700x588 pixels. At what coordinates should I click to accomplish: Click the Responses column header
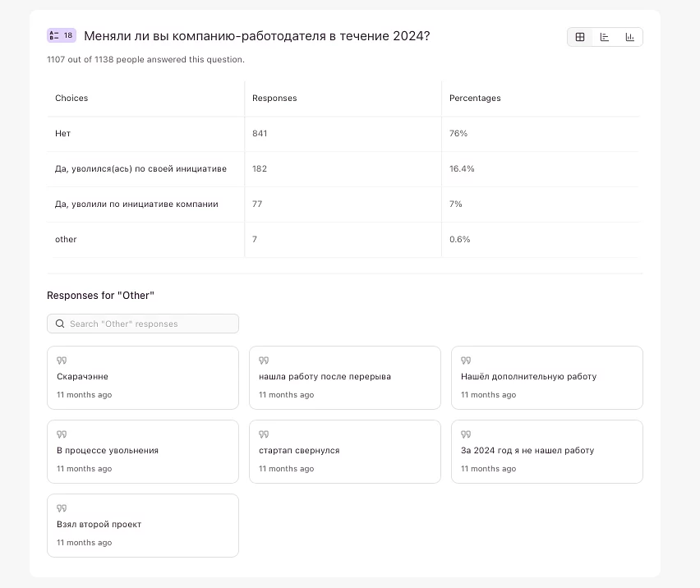pyautogui.click(x=274, y=98)
